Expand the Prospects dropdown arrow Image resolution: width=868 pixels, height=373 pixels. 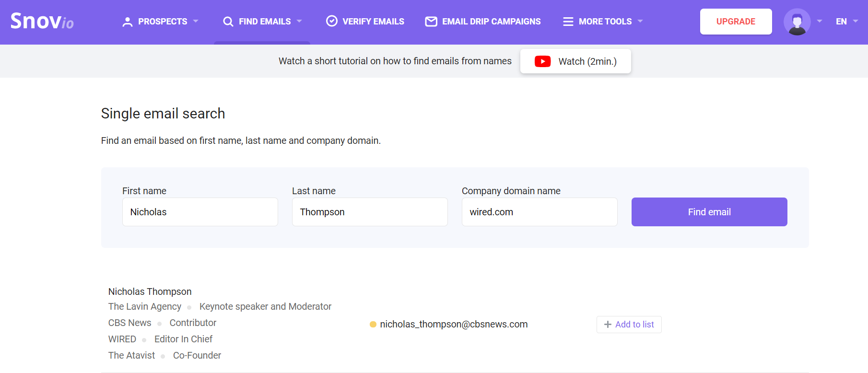click(196, 21)
